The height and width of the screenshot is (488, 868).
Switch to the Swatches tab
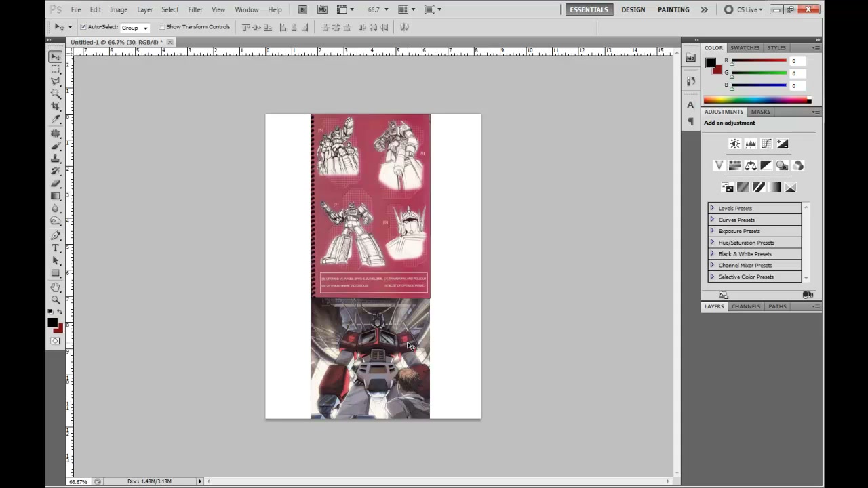tap(745, 47)
